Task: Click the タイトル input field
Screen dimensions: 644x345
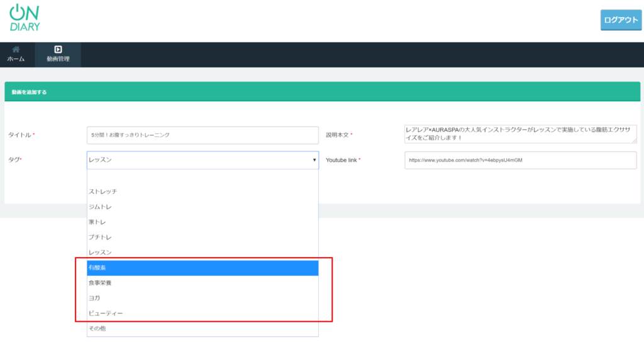Action: (x=203, y=134)
